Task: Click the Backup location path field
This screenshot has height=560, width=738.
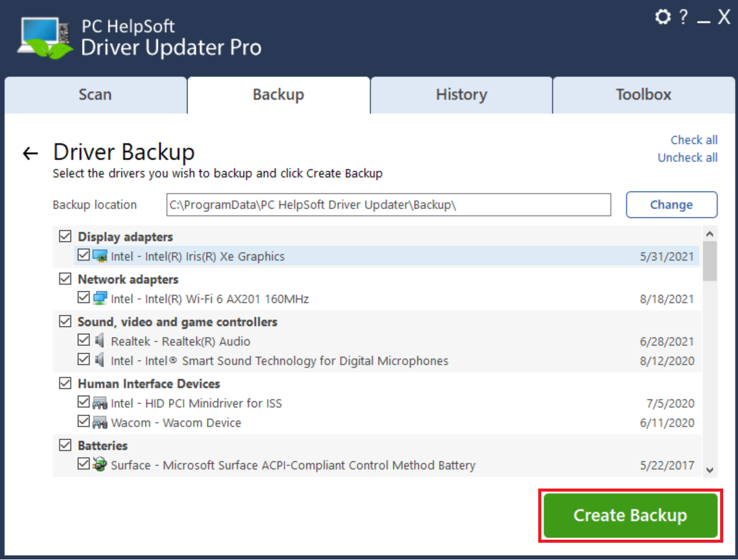Action: (389, 205)
